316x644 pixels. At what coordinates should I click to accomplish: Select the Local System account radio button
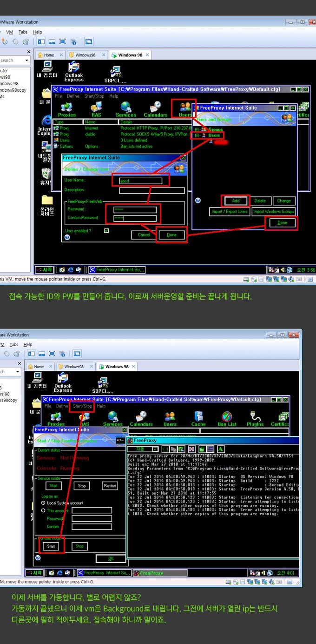(x=44, y=503)
